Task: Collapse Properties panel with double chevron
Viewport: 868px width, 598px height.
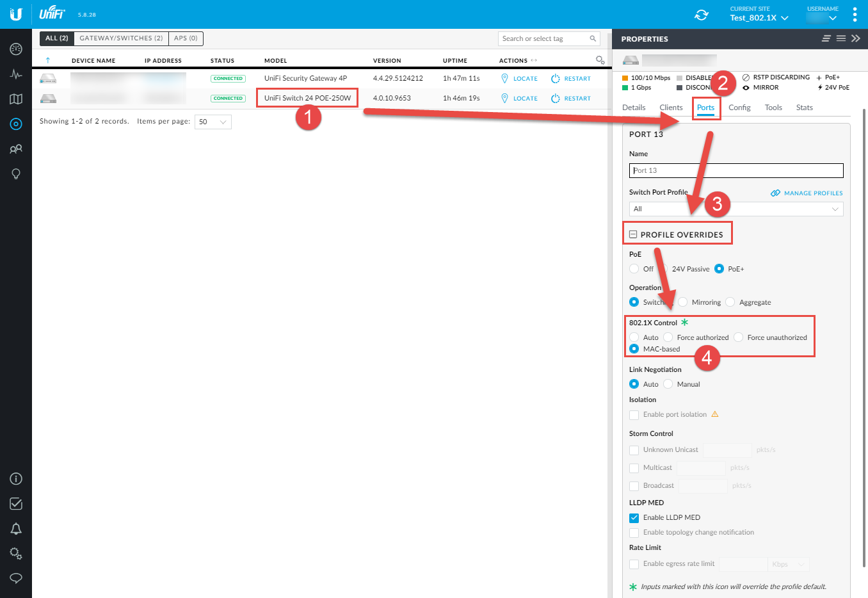Action: coord(856,38)
